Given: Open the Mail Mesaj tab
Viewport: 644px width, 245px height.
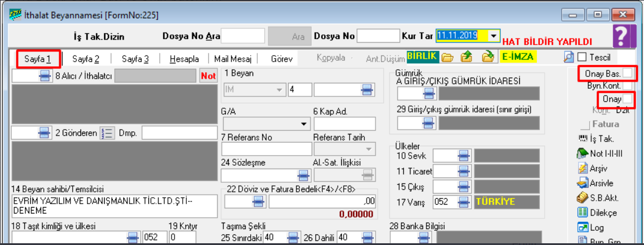Looking at the screenshot, I should [233, 59].
